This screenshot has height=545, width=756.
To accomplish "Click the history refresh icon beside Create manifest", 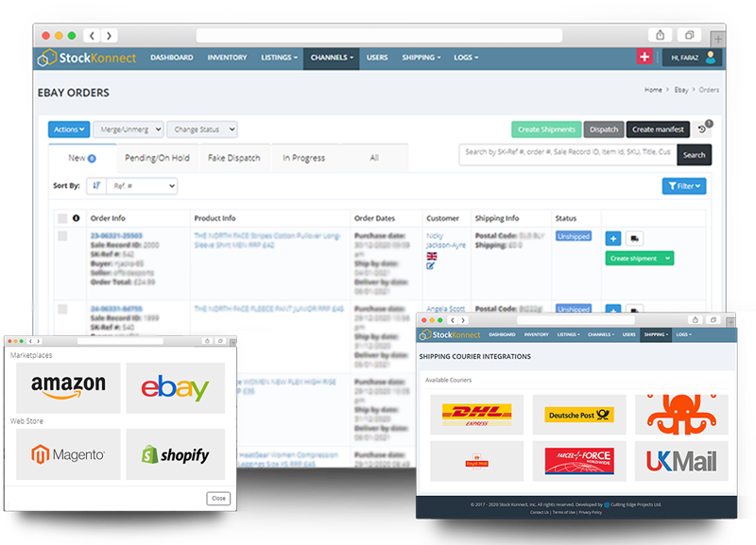I will (x=704, y=128).
